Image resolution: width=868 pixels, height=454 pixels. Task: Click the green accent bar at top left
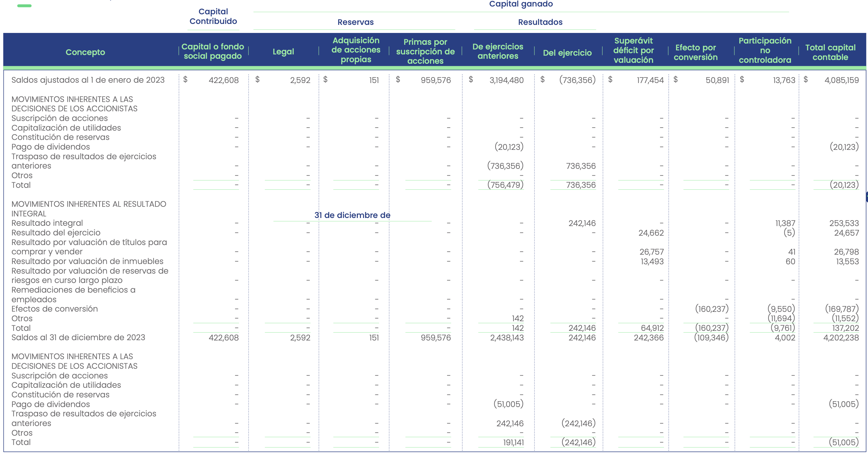24,6
